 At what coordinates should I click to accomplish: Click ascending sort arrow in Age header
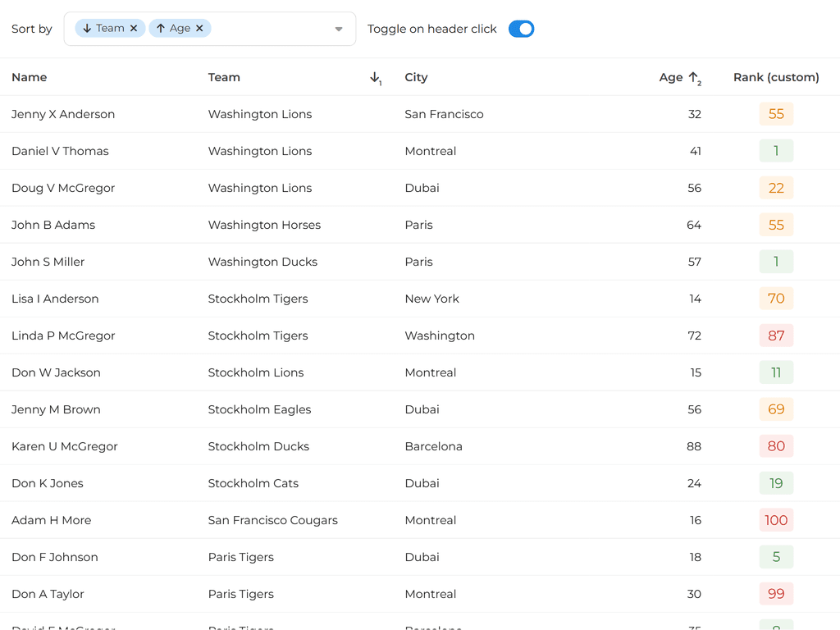click(x=693, y=77)
